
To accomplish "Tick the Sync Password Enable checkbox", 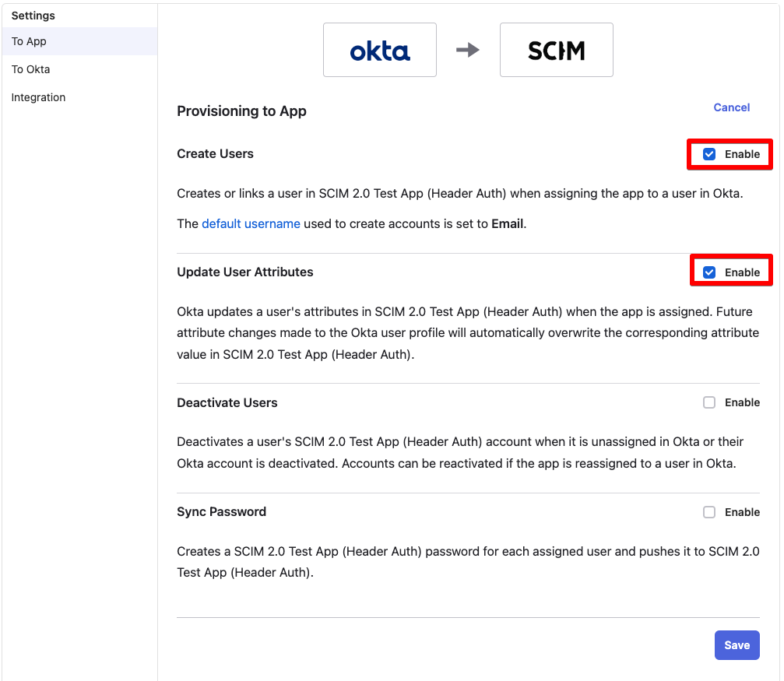I will coord(709,512).
